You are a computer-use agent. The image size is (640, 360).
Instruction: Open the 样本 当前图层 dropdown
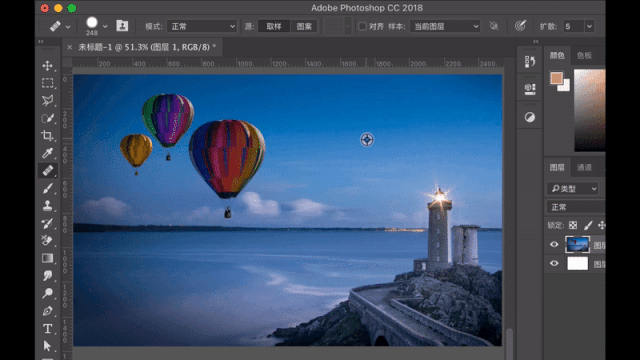(445, 27)
